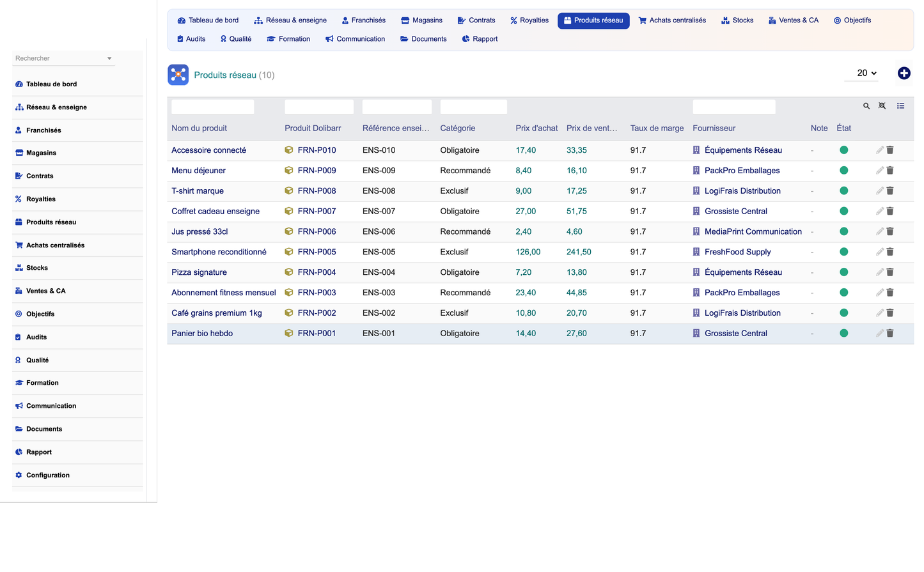Click the box icon beside FRN-P010
The height and width of the screenshot is (572, 924).
289,150
